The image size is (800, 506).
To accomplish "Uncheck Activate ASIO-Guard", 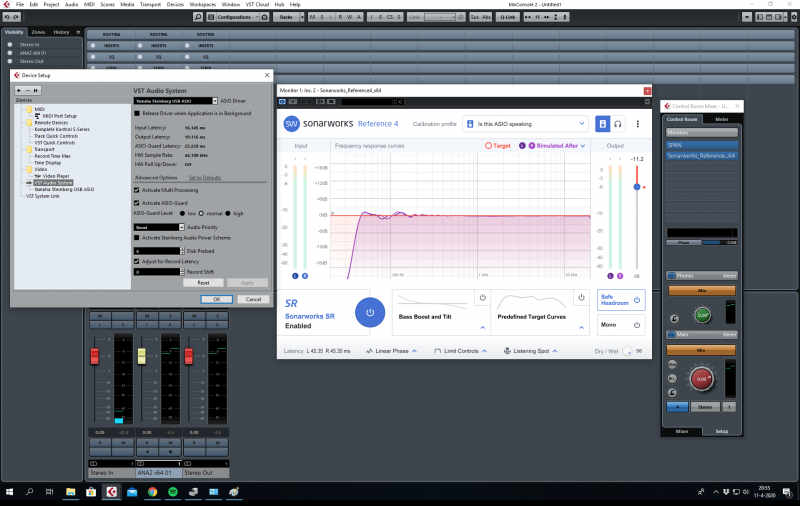I will tap(137, 203).
